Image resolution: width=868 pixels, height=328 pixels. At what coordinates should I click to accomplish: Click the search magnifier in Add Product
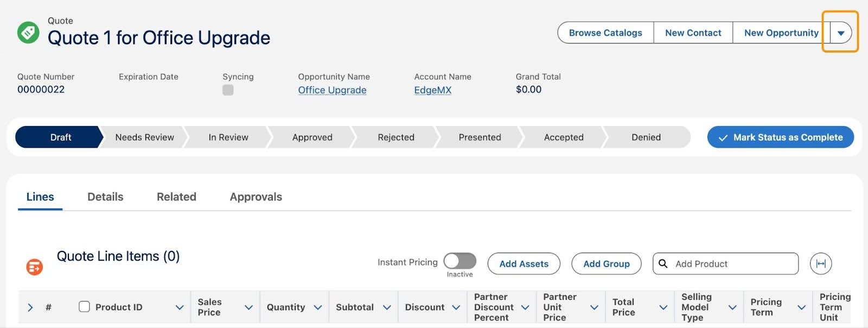[663, 264]
